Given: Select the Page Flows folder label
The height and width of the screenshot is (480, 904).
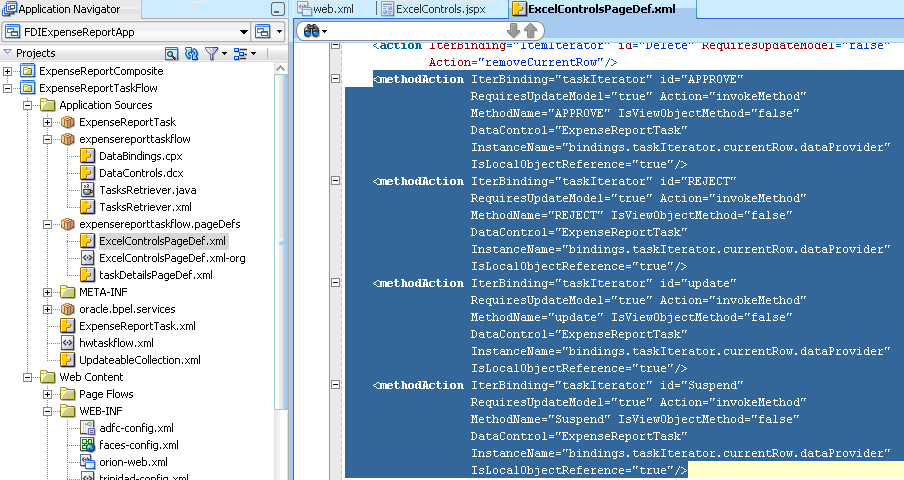Looking at the screenshot, I should coord(106,394).
